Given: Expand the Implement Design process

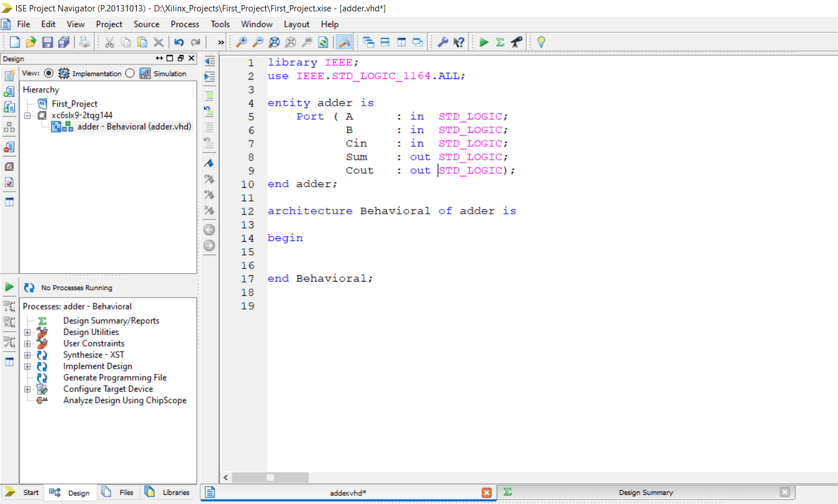Looking at the screenshot, I should point(27,366).
